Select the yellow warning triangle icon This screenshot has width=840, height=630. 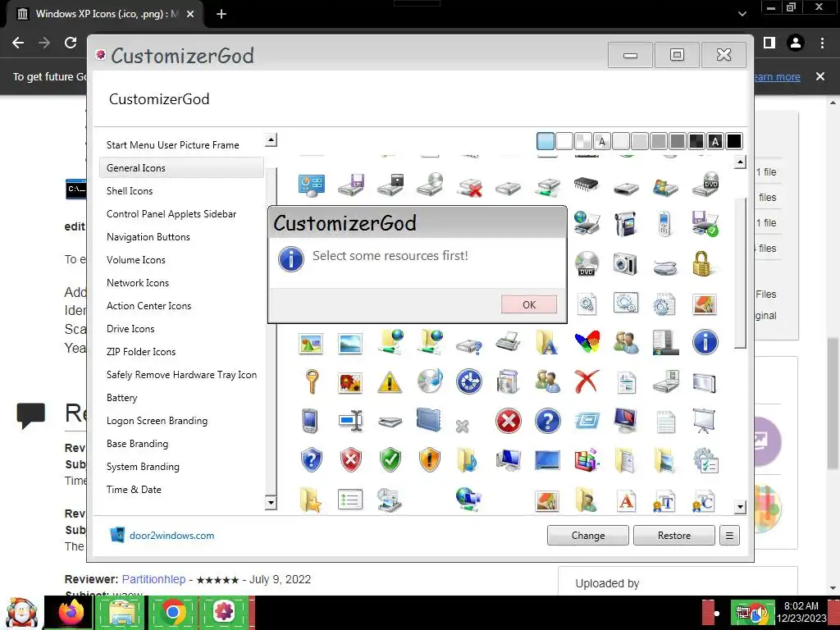pos(390,382)
